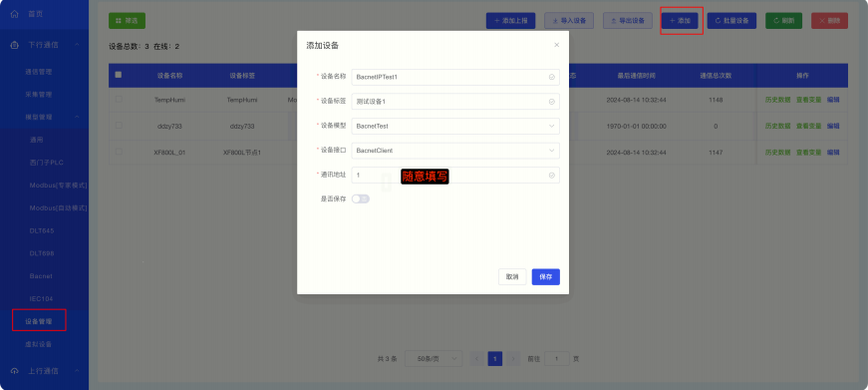
Task: Toggle the 是否保存 switch
Action: [x=361, y=198]
